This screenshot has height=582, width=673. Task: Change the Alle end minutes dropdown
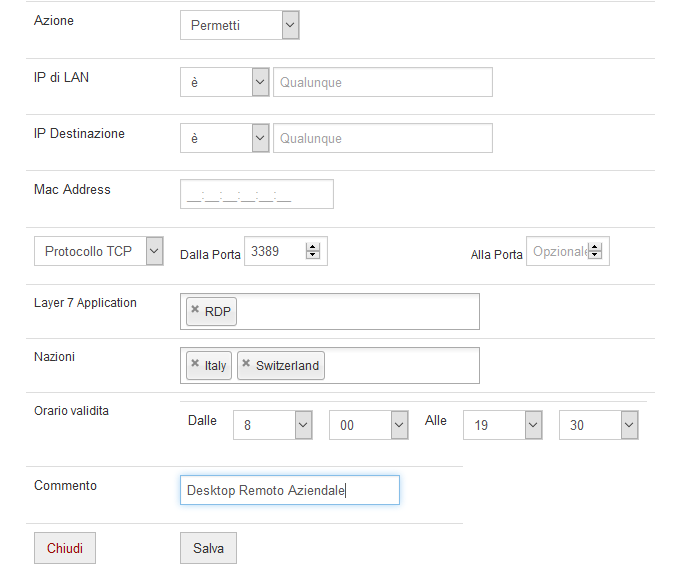[x=599, y=425]
